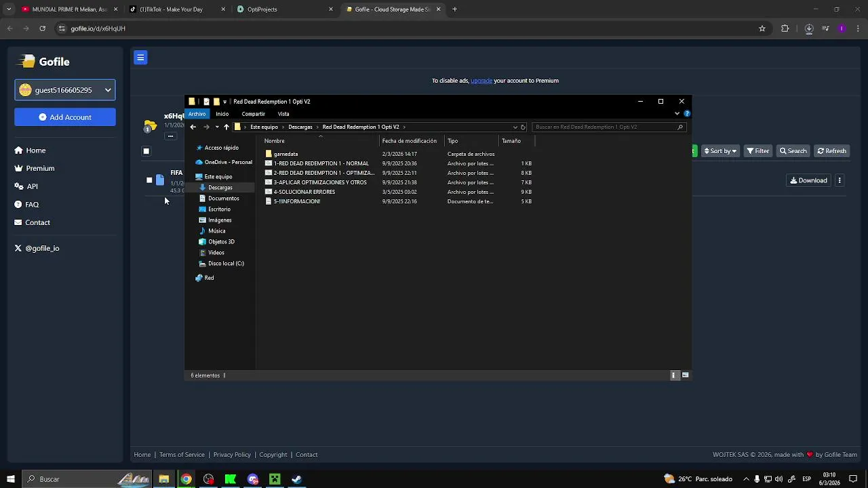Open the Inicio ribbon tab
The image size is (868, 488).
tap(222, 114)
